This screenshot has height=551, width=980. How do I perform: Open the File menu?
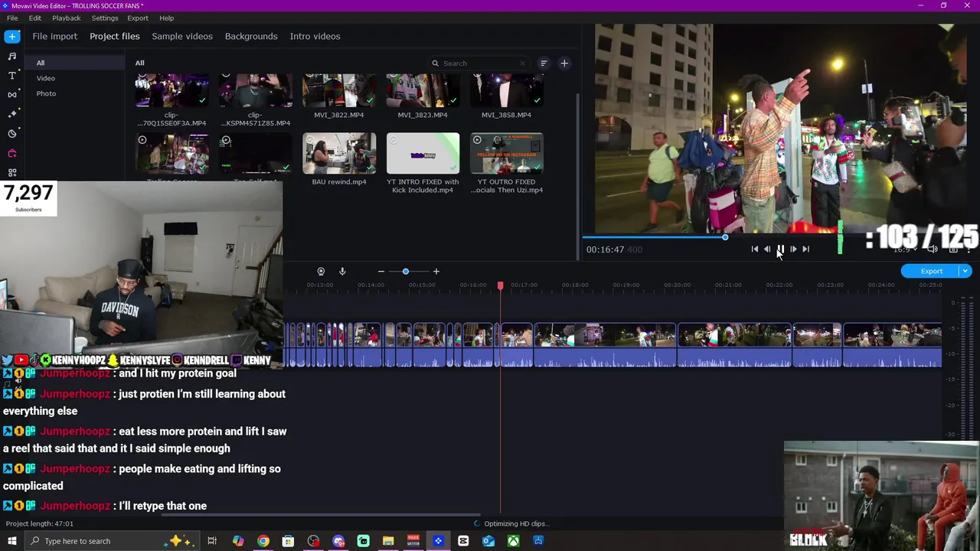12,18
